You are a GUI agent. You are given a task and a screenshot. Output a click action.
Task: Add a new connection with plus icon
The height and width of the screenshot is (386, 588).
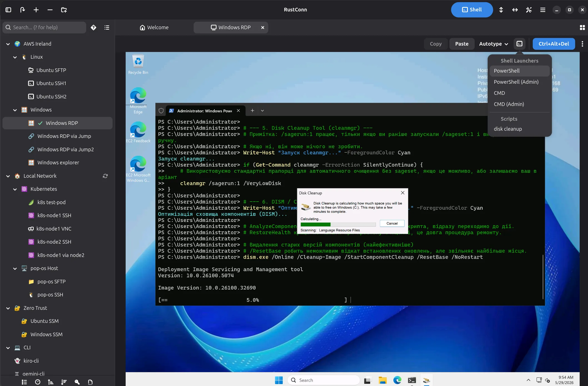(x=36, y=10)
